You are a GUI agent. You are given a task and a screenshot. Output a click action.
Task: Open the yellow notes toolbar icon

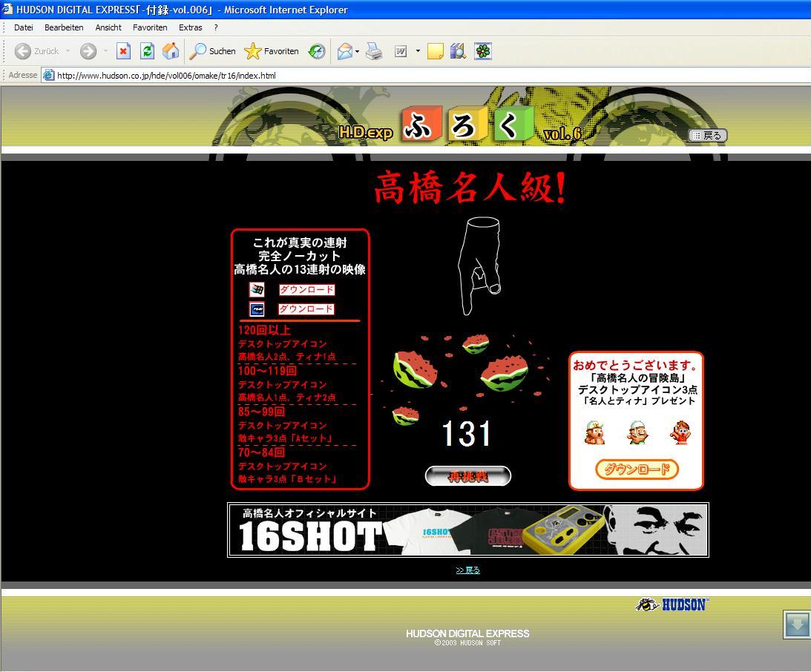[435, 51]
